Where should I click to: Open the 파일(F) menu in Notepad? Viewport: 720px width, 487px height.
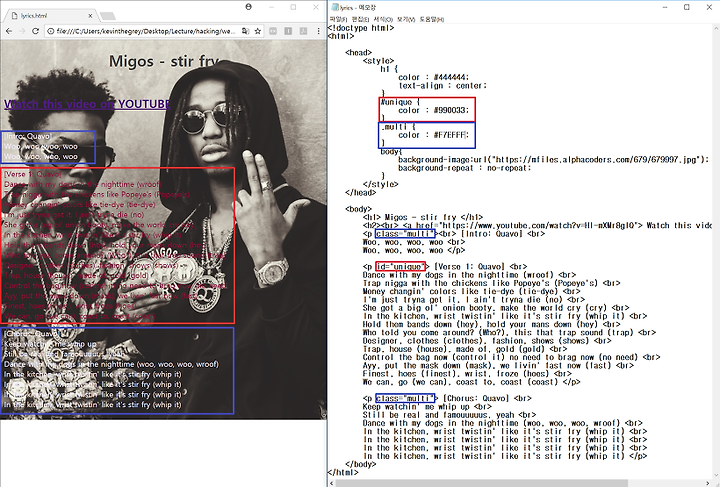[x=338, y=19]
